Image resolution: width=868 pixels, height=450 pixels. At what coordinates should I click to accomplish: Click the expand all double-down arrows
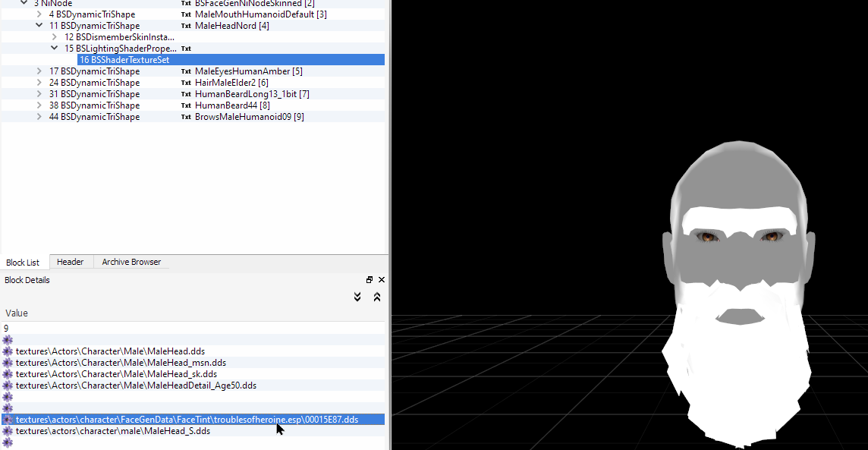(x=357, y=297)
